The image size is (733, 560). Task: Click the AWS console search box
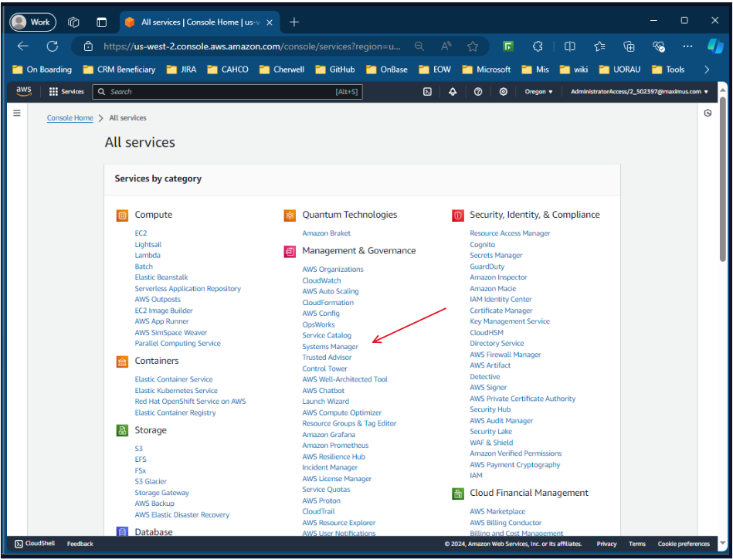coord(228,91)
